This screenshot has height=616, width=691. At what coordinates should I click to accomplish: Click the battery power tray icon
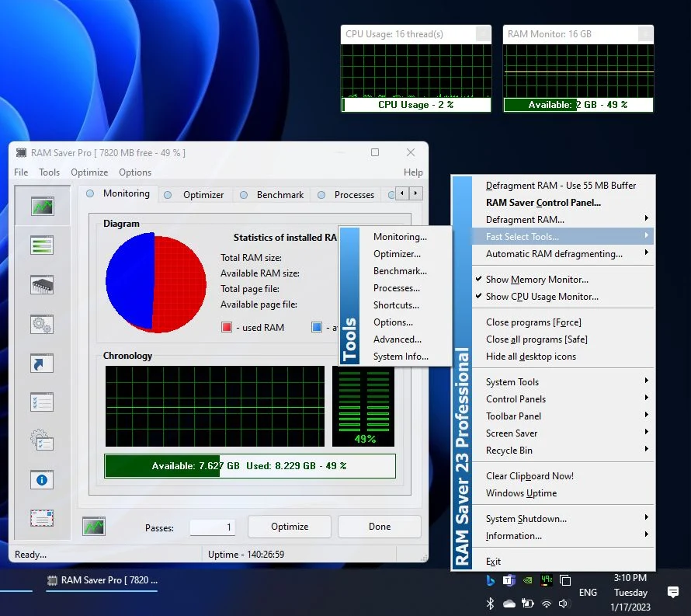click(527, 604)
